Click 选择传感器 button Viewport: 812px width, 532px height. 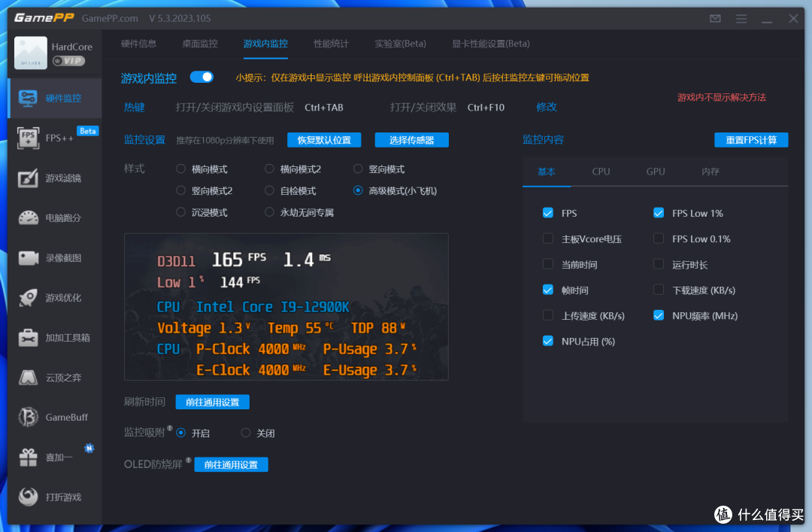tap(412, 140)
